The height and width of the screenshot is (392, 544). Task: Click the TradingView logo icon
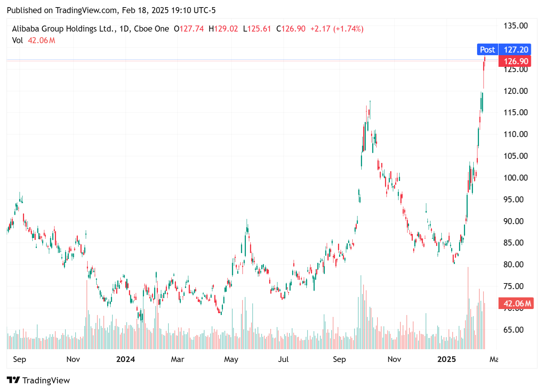pos(14,380)
